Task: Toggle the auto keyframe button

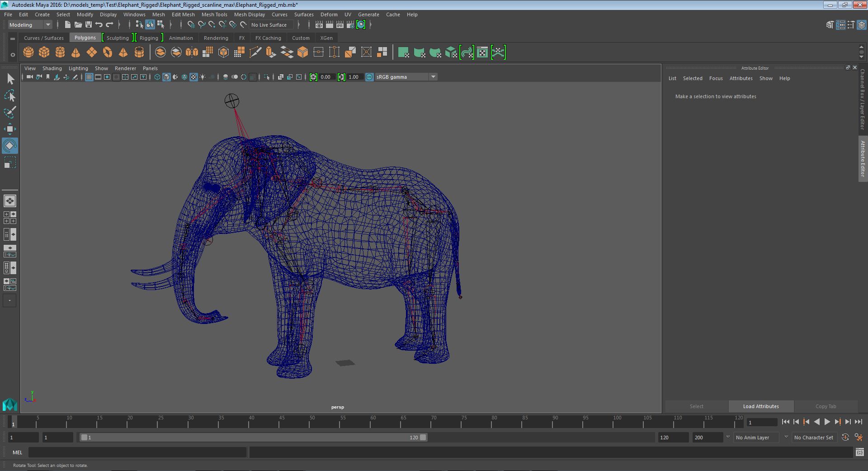Action: tap(845, 438)
